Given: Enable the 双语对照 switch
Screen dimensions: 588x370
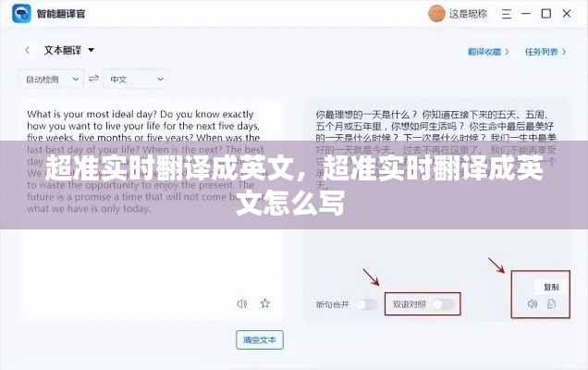Looking at the screenshot, I should [444, 304].
